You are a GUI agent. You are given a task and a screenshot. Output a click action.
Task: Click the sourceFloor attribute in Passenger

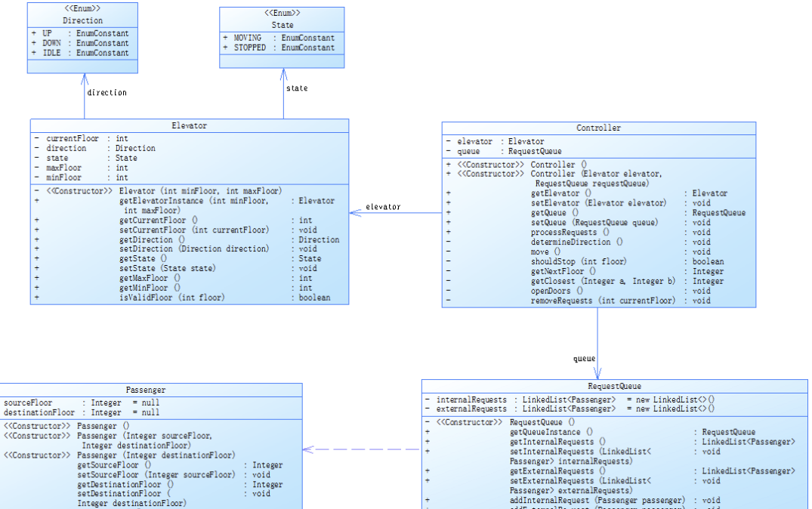coord(82,403)
